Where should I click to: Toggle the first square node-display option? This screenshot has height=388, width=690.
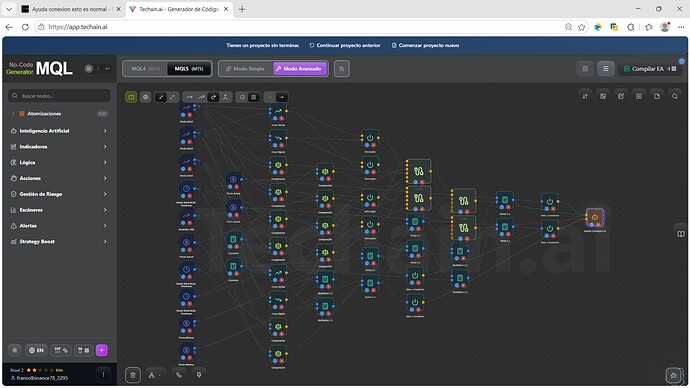coord(242,97)
